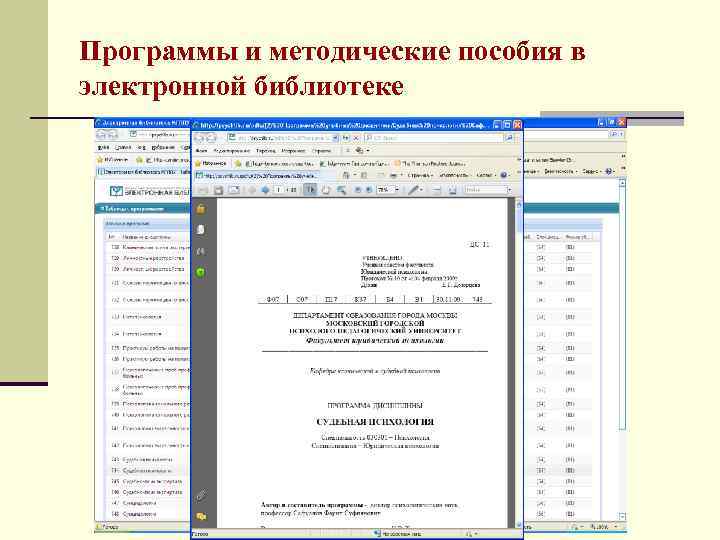Image resolution: width=720 pixels, height=540 pixels.
Task: Select the Электронная библиотека tab in back window
Action: [142, 172]
